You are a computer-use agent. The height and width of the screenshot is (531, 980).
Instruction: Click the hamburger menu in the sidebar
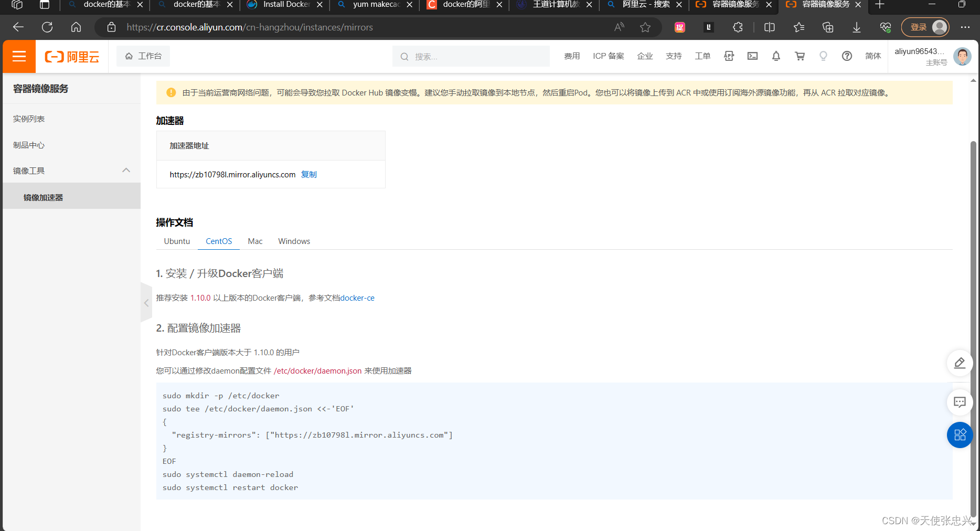18,56
